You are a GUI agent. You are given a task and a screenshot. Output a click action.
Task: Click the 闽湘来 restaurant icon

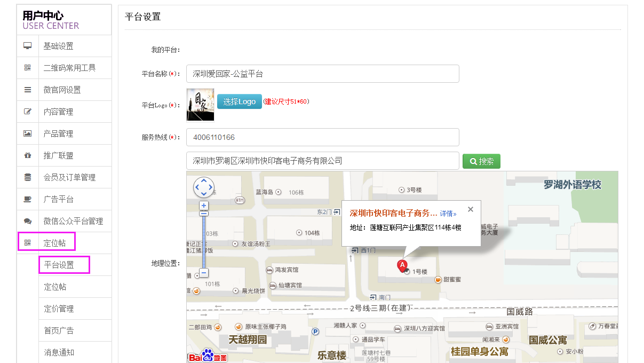coord(505,339)
